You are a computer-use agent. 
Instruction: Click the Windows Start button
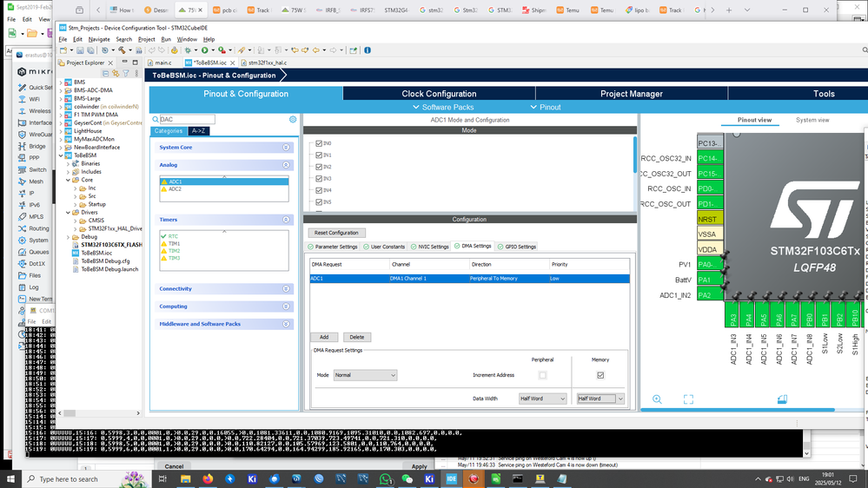(10, 478)
